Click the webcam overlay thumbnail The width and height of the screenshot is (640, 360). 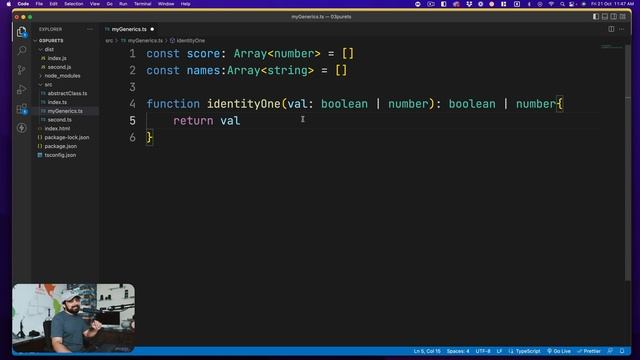pos(73,318)
